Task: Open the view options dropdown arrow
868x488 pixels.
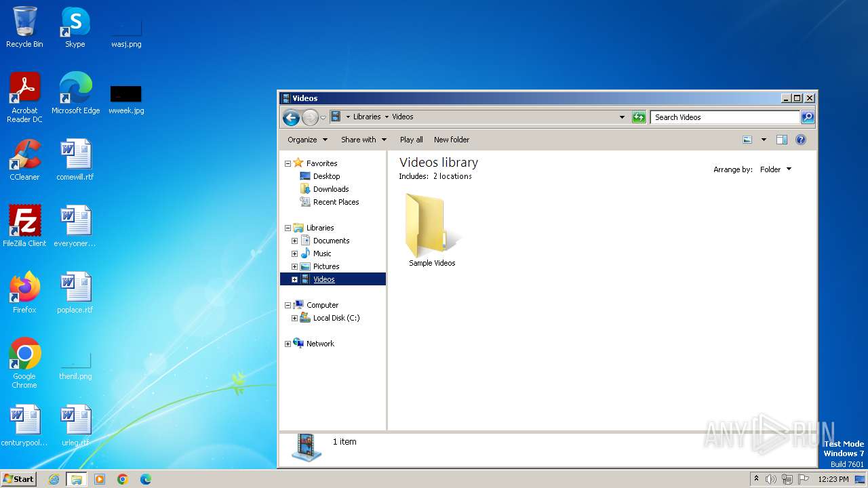Action: point(764,140)
